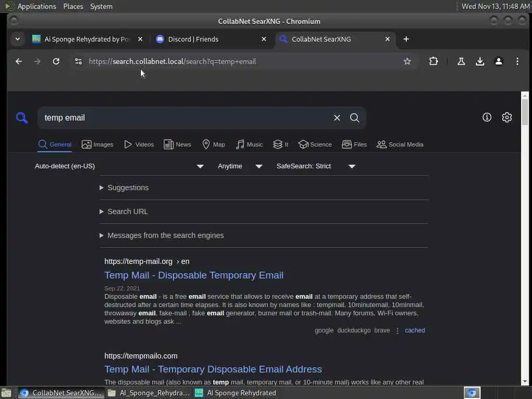
Task: Switch to It category
Action: tap(281, 144)
